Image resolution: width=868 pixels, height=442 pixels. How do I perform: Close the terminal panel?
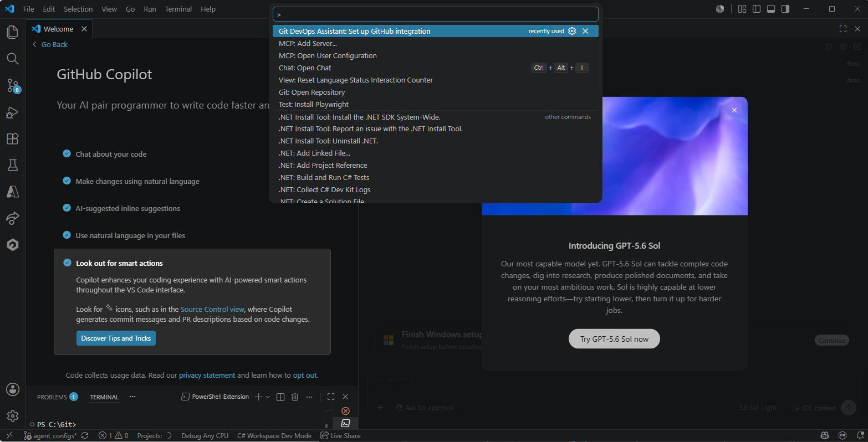[x=345, y=397]
